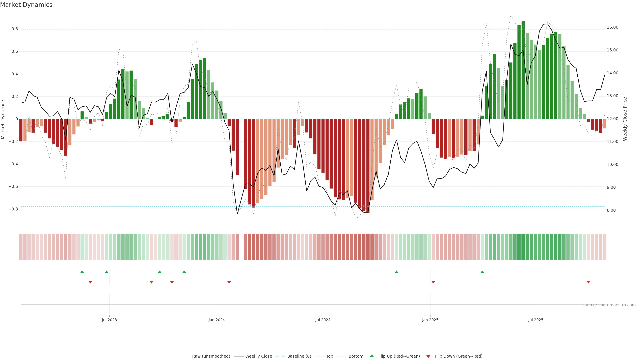Click the Jan 2025 x-axis label
This screenshot has width=644, height=362.
pyautogui.click(x=430, y=320)
